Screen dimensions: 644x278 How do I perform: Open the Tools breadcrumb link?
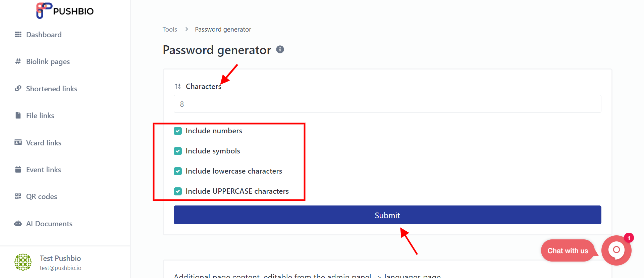[170, 30]
